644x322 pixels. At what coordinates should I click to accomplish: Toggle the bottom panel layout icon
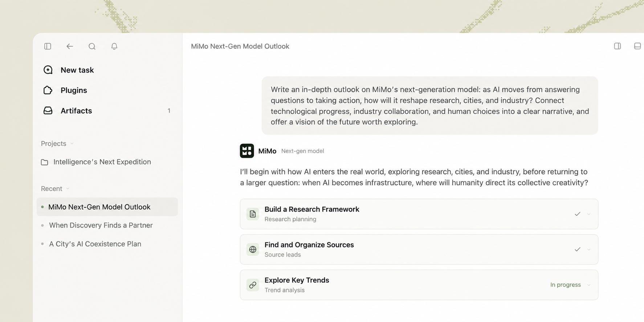point(637,46)
